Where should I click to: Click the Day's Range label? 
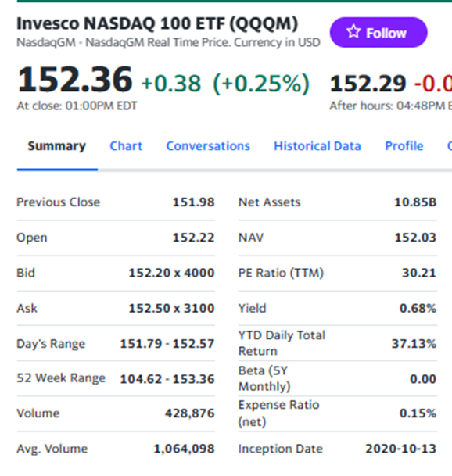click(51, 344)
